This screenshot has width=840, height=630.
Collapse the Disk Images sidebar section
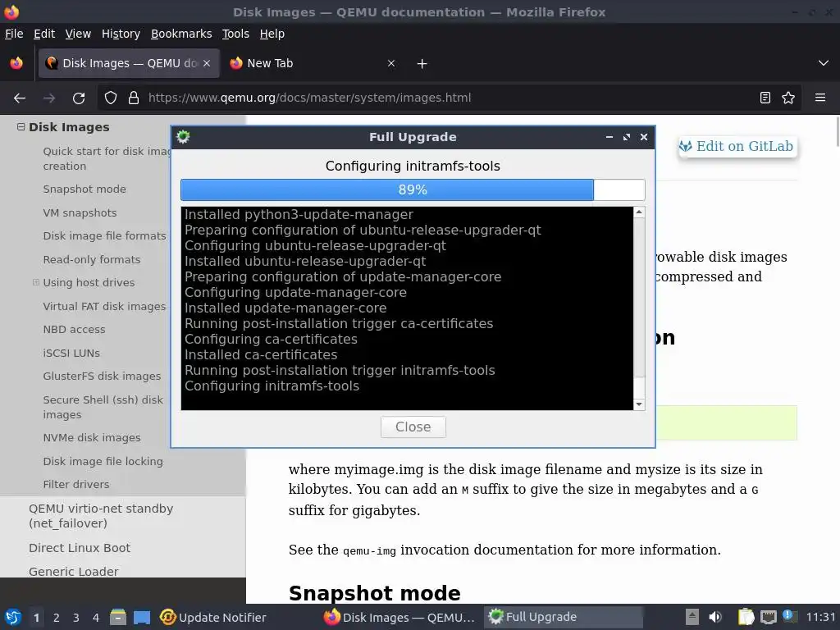click(21, 127)
